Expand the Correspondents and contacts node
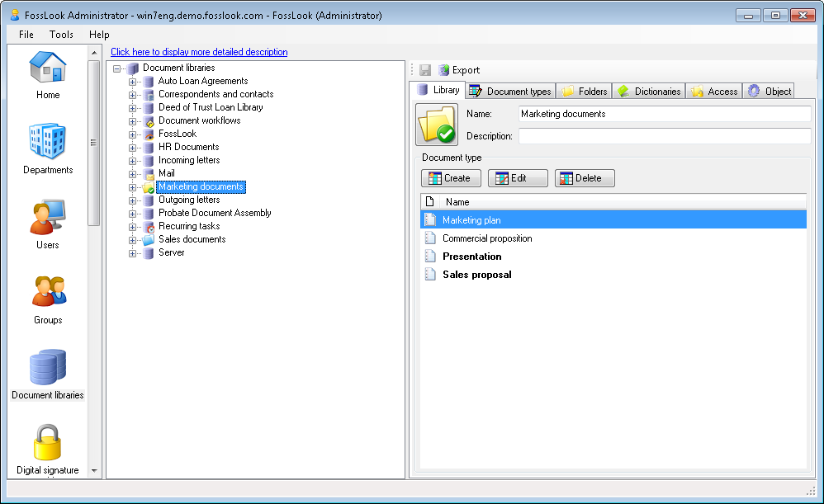824x504 pixels. pyautogui.click(x=132, y=95)
